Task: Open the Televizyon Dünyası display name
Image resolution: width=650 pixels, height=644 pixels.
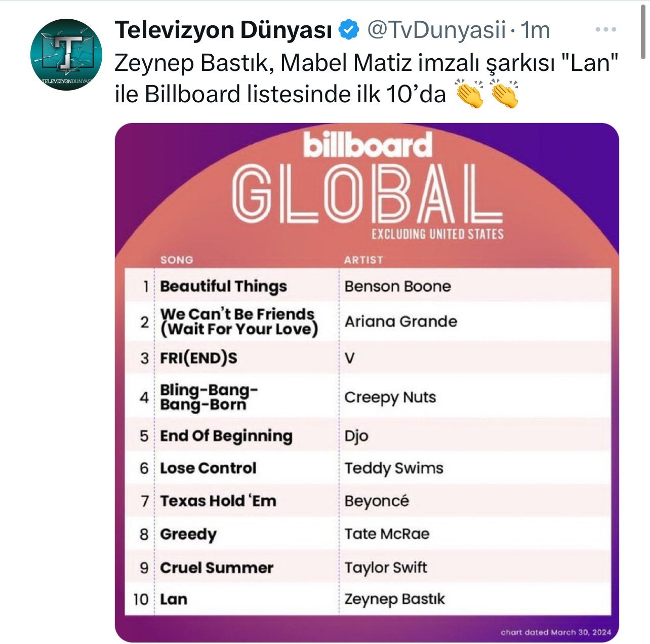Action: tap(223, 30)
